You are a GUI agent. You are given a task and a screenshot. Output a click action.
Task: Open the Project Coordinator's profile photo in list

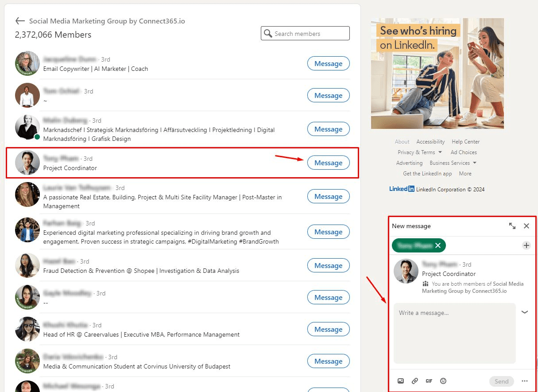pos(27,163)
